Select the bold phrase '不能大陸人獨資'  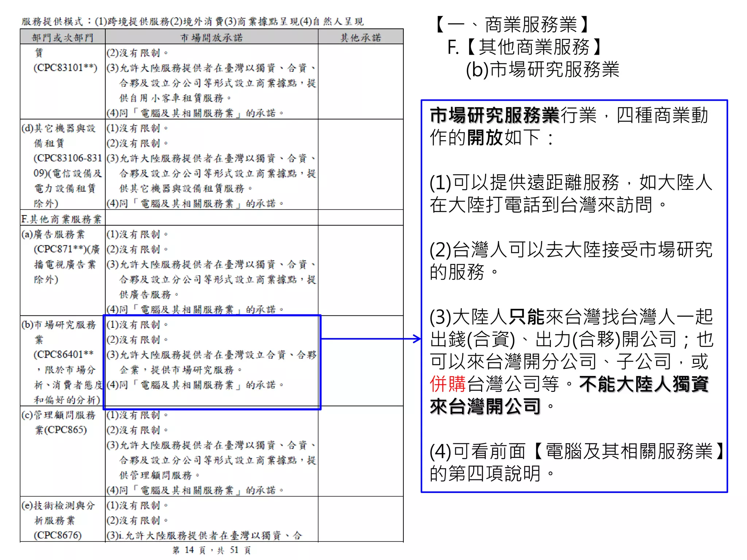coord(644,384)
